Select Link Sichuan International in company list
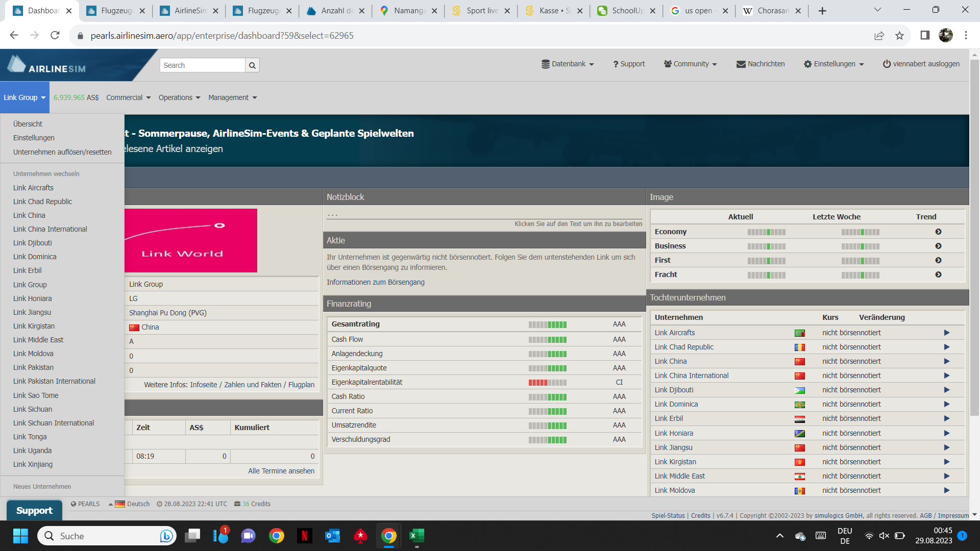The image size is (980, 551). (54, 423)
